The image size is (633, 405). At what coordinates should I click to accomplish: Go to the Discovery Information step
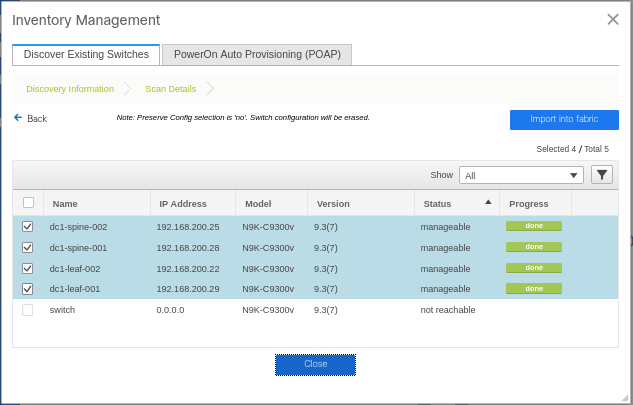click(x=70, y=89)
